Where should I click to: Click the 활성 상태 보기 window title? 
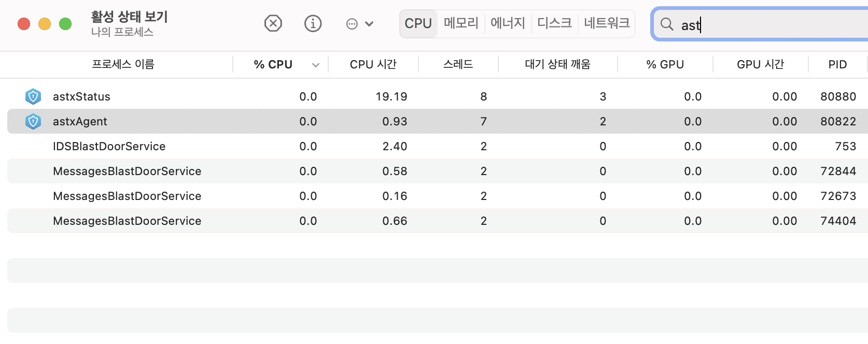(129, 17)
